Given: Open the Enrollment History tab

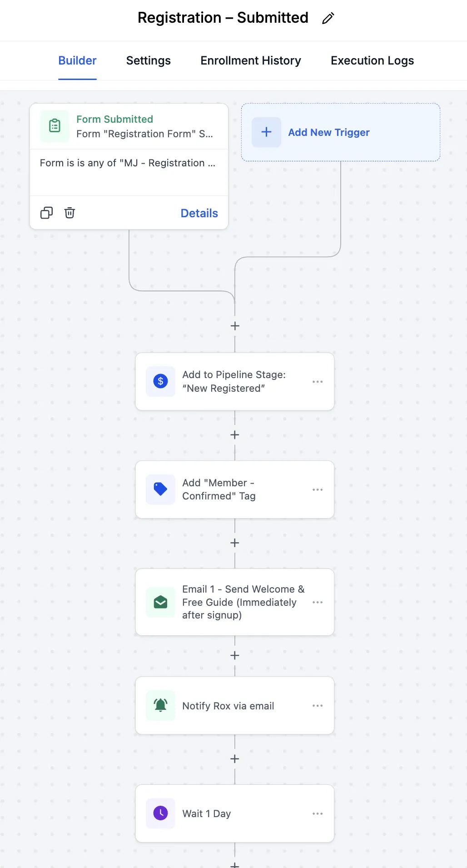Looking at the screenshot, I should [251, 61].
